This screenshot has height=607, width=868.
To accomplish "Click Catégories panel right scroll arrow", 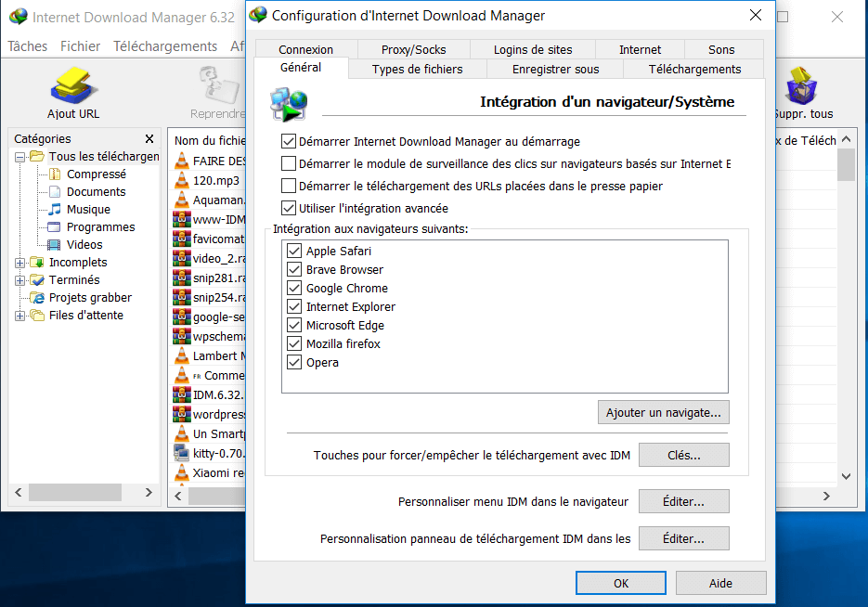I will 149,492.
